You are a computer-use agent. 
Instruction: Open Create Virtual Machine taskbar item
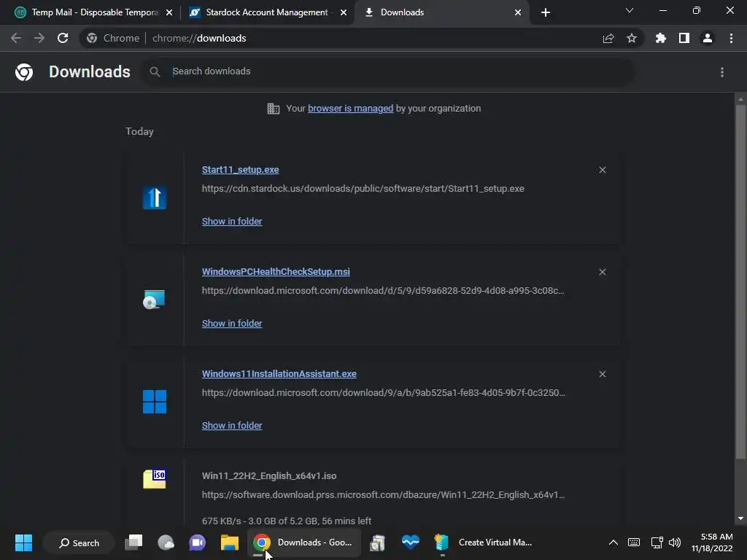(484, 542)
